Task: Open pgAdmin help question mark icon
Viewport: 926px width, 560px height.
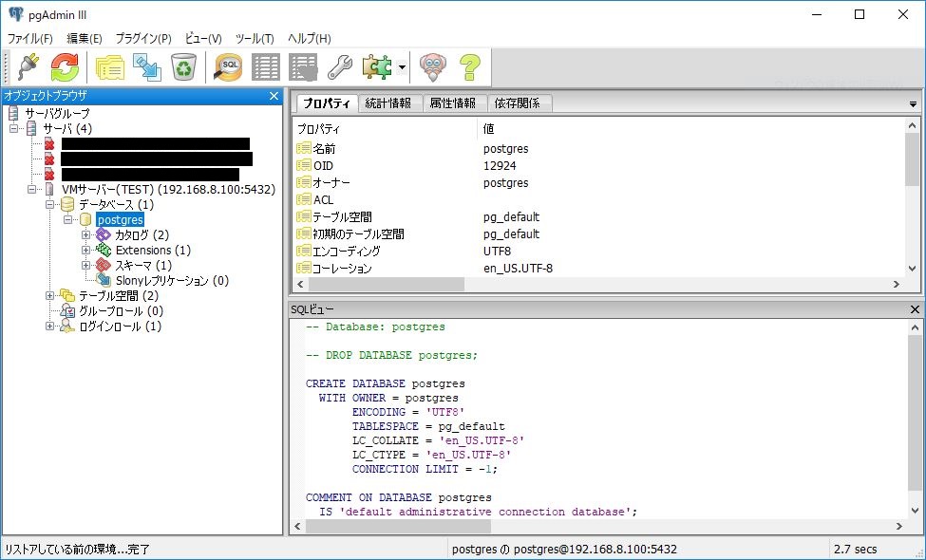Action: 468,66
